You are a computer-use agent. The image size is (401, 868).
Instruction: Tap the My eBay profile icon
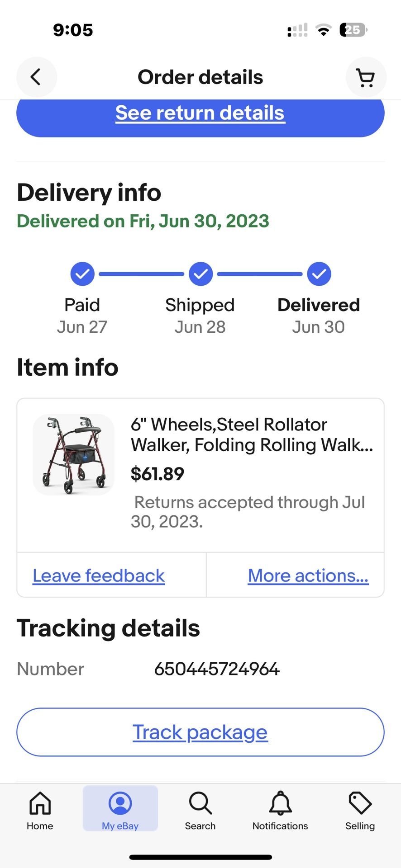120,804
